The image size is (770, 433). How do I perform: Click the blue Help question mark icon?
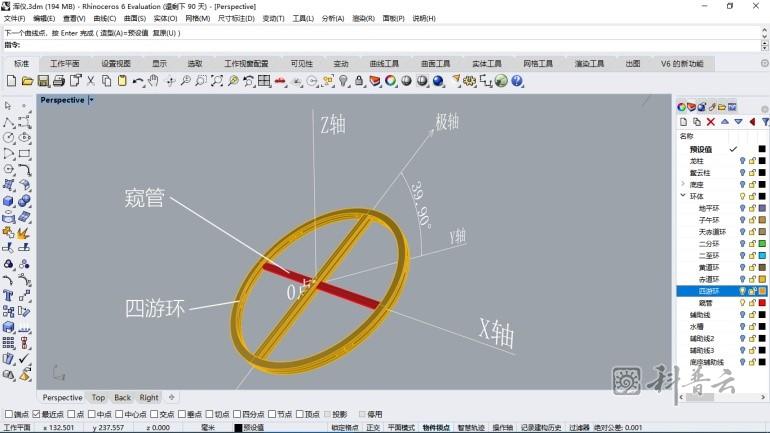tap(517, 81)
